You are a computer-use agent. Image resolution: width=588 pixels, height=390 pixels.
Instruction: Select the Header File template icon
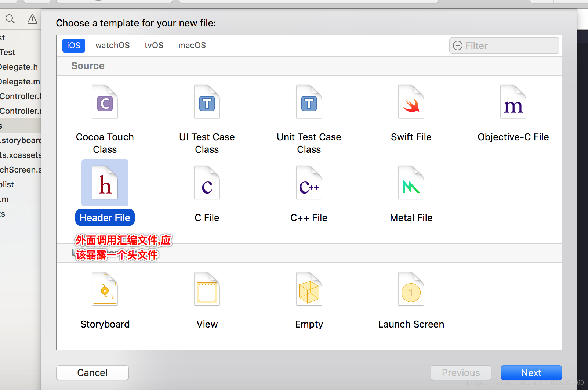pyautogui.click(x=105, y=183)
